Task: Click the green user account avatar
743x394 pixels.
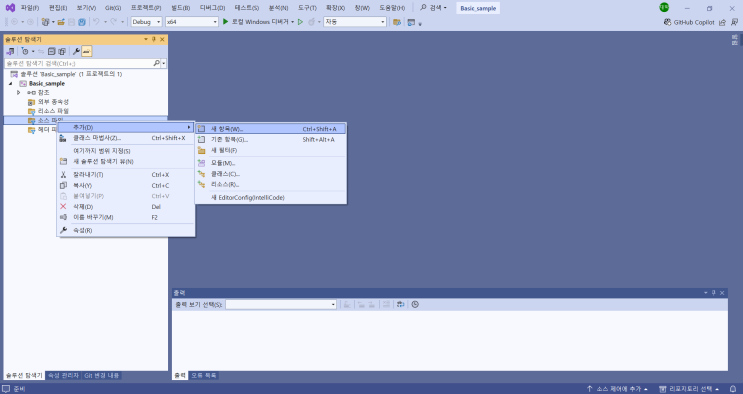Action: pos(664,7)
